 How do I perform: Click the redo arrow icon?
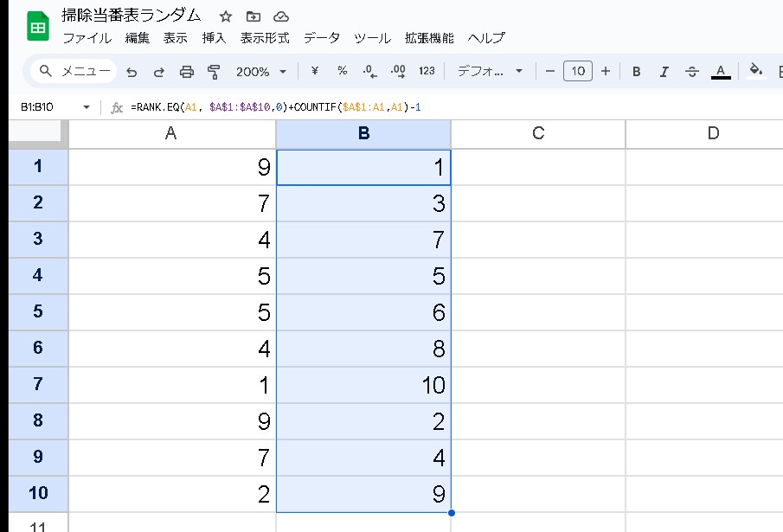(158, 72)
